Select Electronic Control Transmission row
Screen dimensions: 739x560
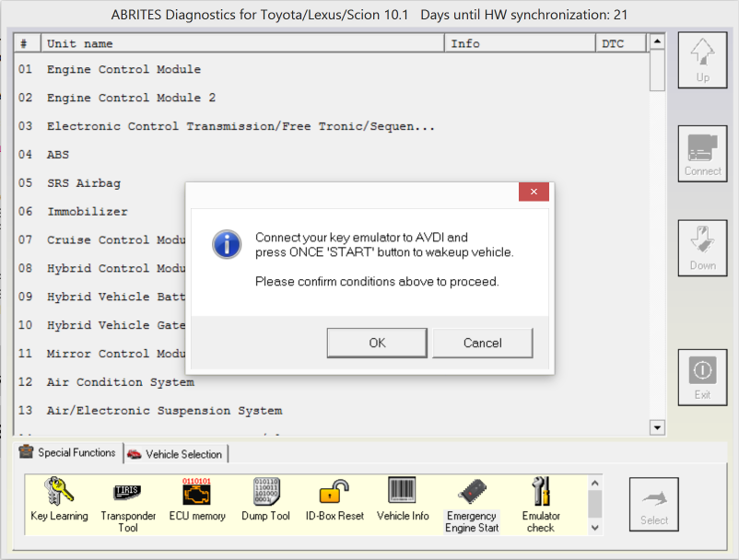[x=332, y=126]
